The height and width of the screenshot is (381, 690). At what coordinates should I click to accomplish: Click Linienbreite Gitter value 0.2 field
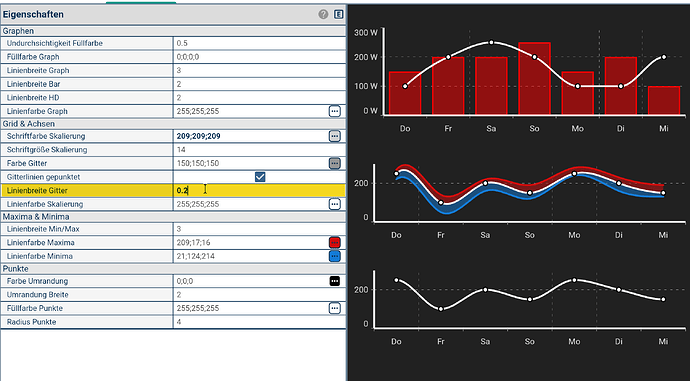260,190
